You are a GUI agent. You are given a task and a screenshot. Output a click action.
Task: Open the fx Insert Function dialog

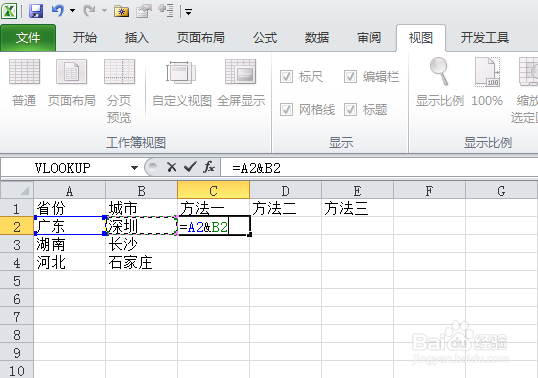pos(209,167)
